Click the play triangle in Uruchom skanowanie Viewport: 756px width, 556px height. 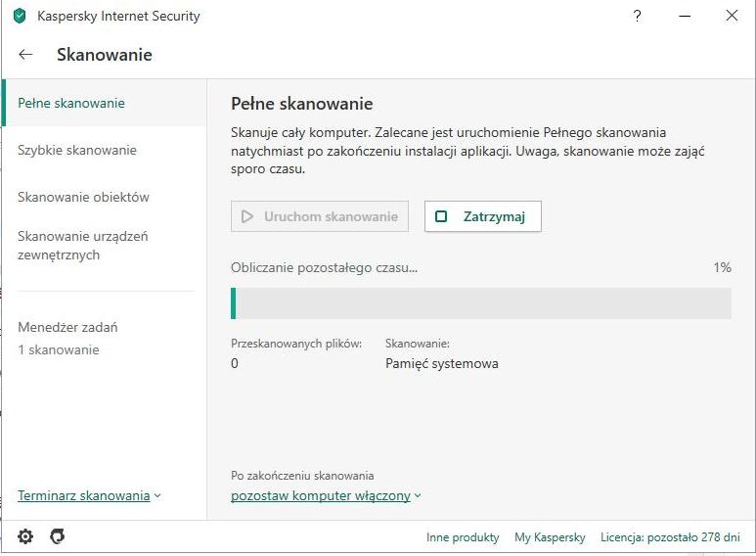pyautogui.click(x=247, y=216)
